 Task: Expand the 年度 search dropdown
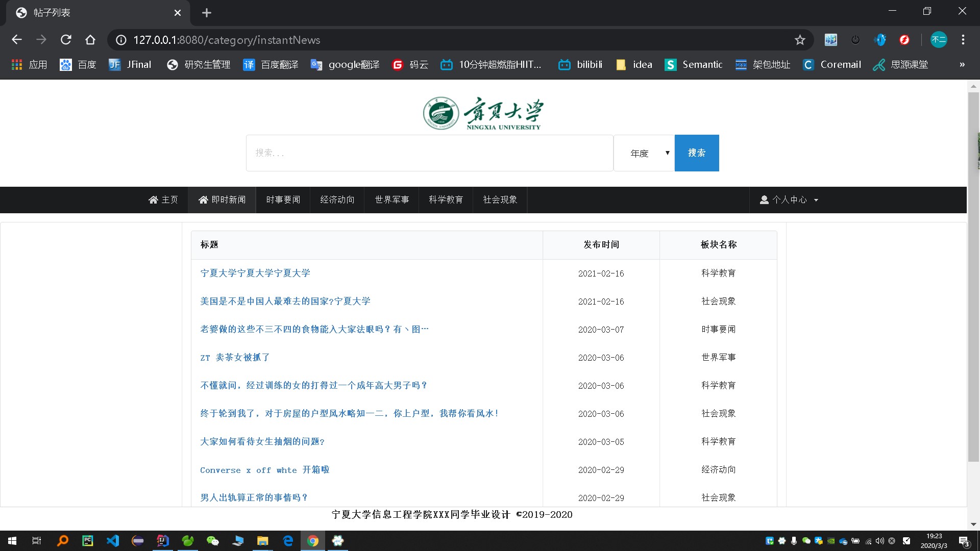pyautogui.click(x=644, y=153)
